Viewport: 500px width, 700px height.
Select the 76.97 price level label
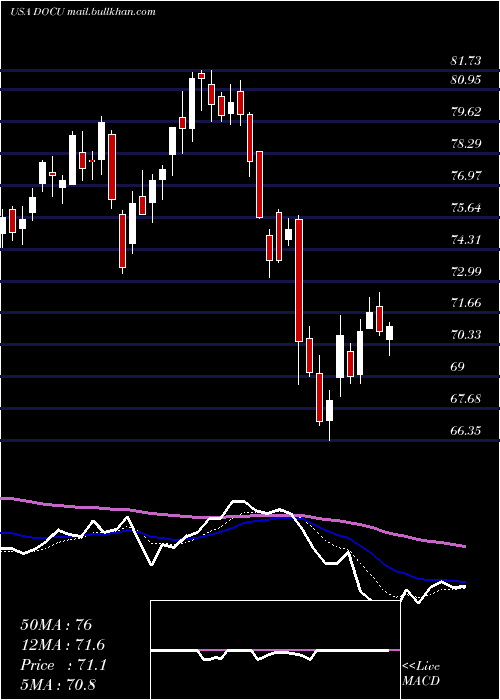[x=466, y=176]
